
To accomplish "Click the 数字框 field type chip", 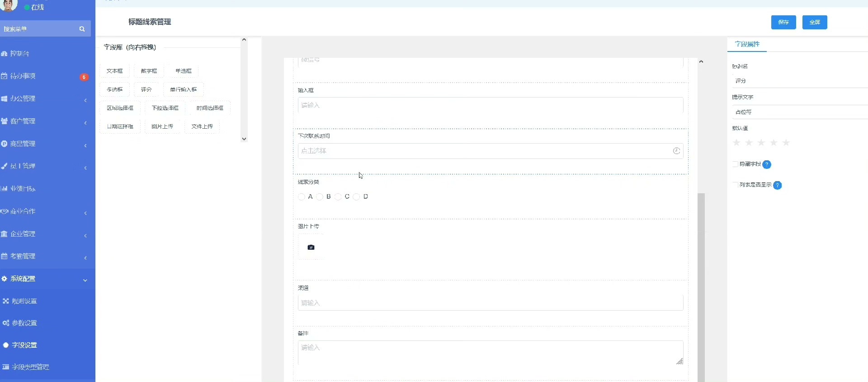I will tap(149, 71).
